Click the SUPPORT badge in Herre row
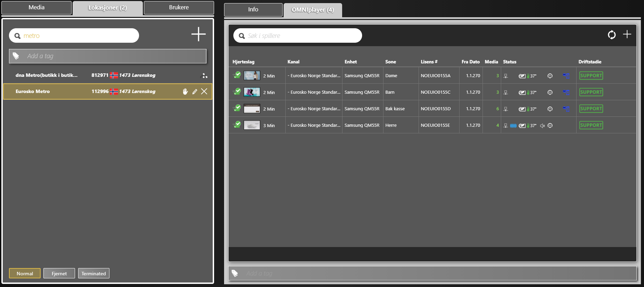The height and width of the screenshot is (287, 644). pos(591,125)
